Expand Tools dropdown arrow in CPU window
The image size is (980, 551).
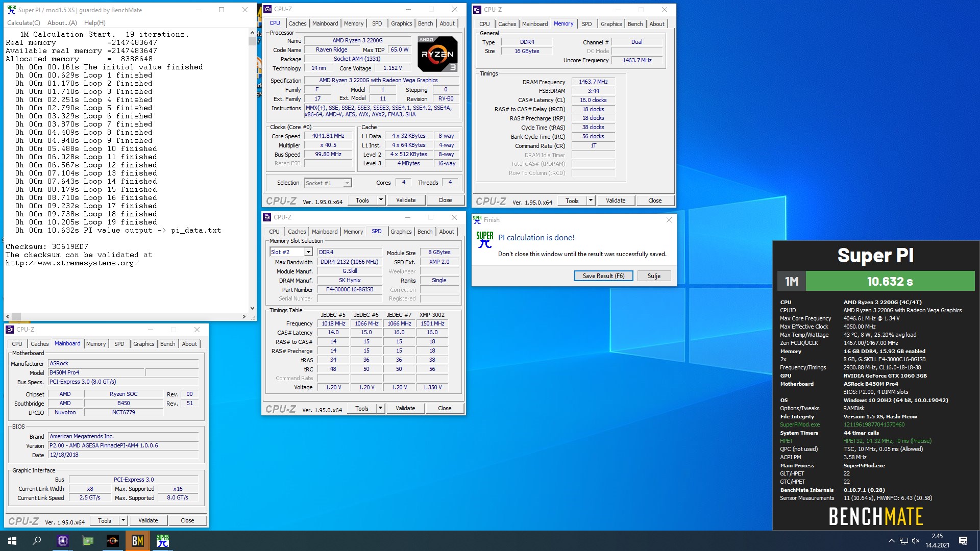[381, 200]
